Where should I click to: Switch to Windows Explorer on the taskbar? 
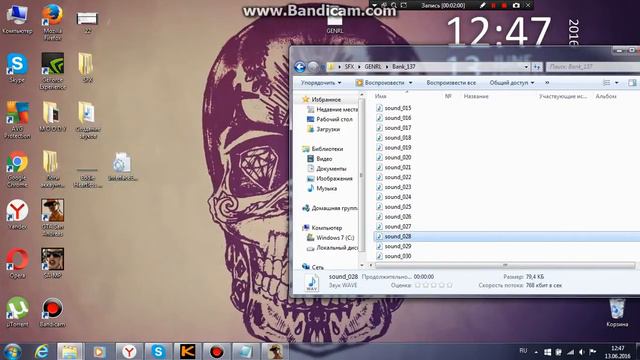[70, 351]
